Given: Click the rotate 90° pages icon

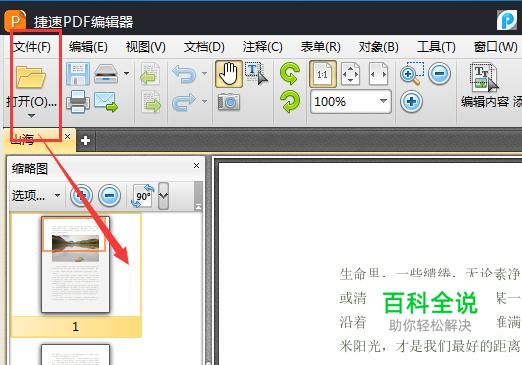Looking at the screenshot, I should click(143, 196).
